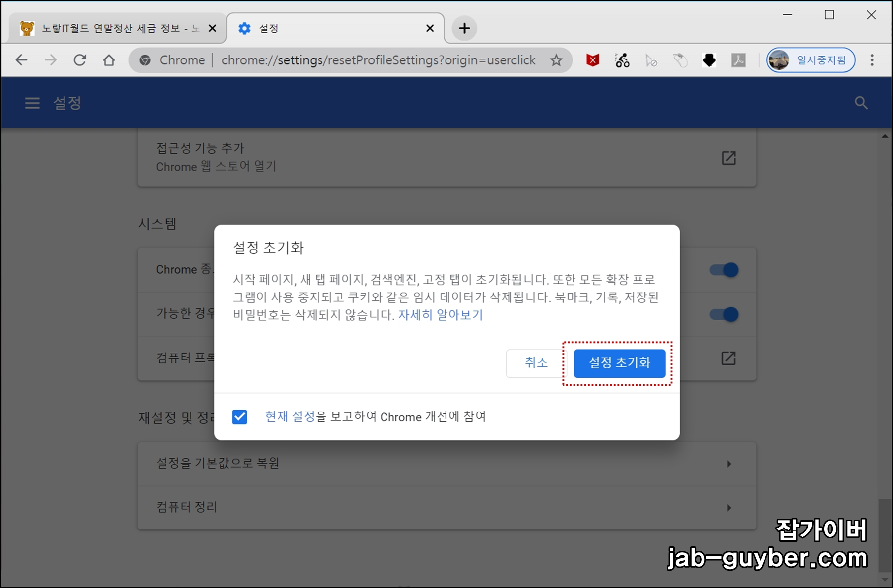Uncheck the 현재 설정 보고 checkbox
893x588 pixels.
pyautogui.click(x=240, y=417)
